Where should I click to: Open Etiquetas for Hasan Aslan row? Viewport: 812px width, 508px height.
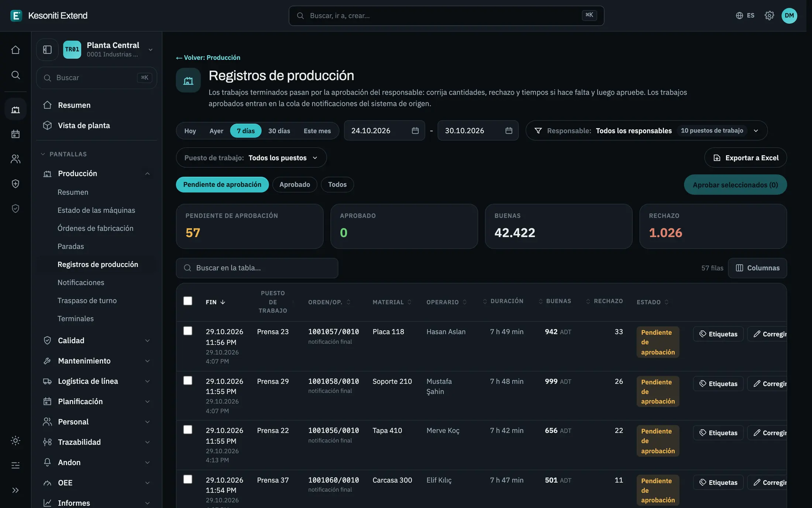click(x=718, y=334)
